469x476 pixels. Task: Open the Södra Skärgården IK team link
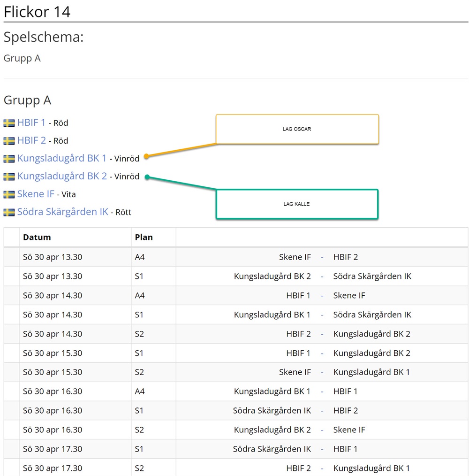coord(63,212)
